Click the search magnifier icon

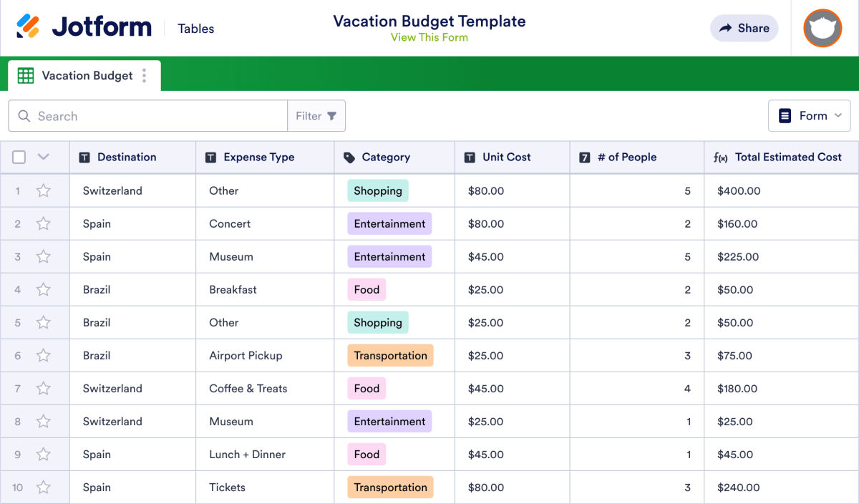[x=24, y=115]
